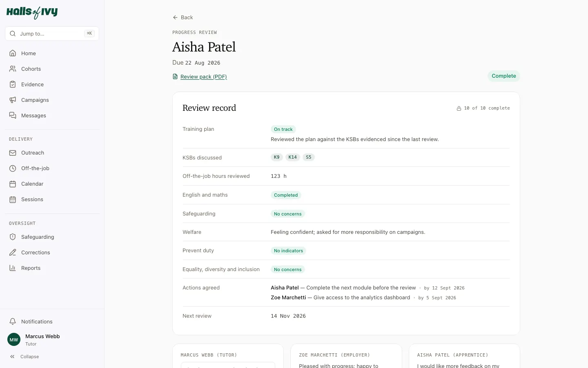588x368 pixels.
Task: Click the Messages chat icon
Action: click(13, 115)
